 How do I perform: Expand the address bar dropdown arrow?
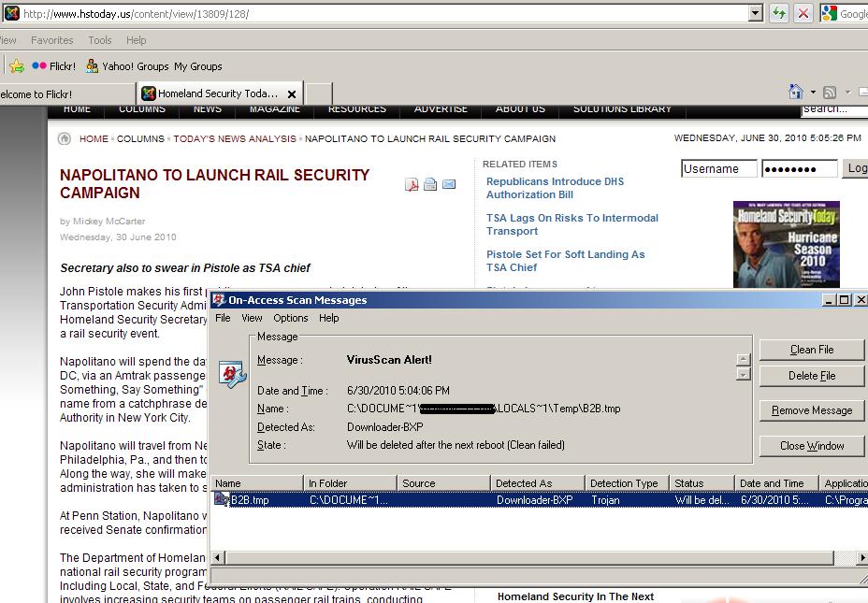[x=756, y=13]
